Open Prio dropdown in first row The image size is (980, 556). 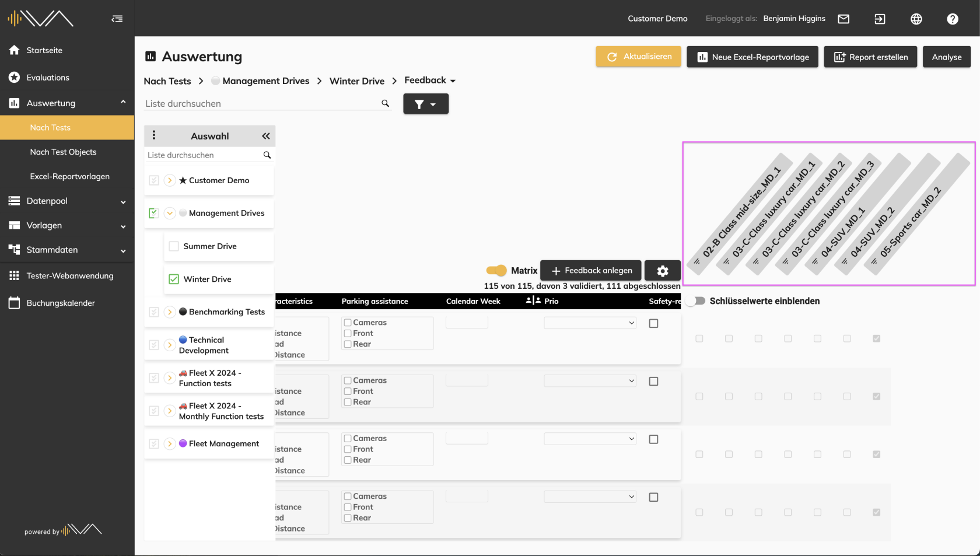click(x=590, y=323)
